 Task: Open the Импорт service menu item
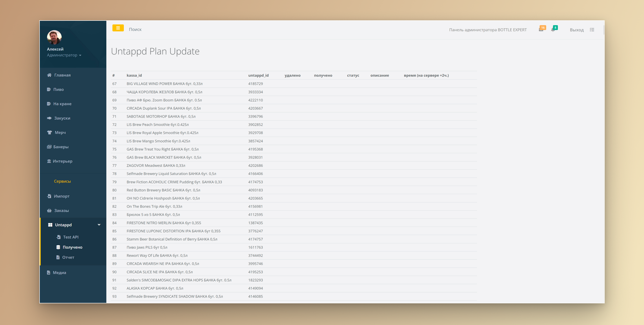(x=73, y=196)
